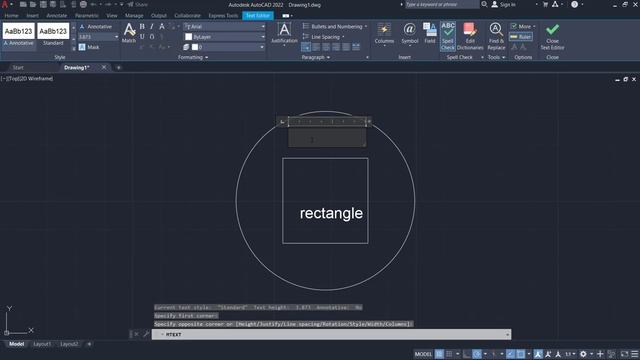Image resolution: width=640 pixels, height=360 pixels.
Task: Toggle polar tracking in status bar
Action: point(477,354)
